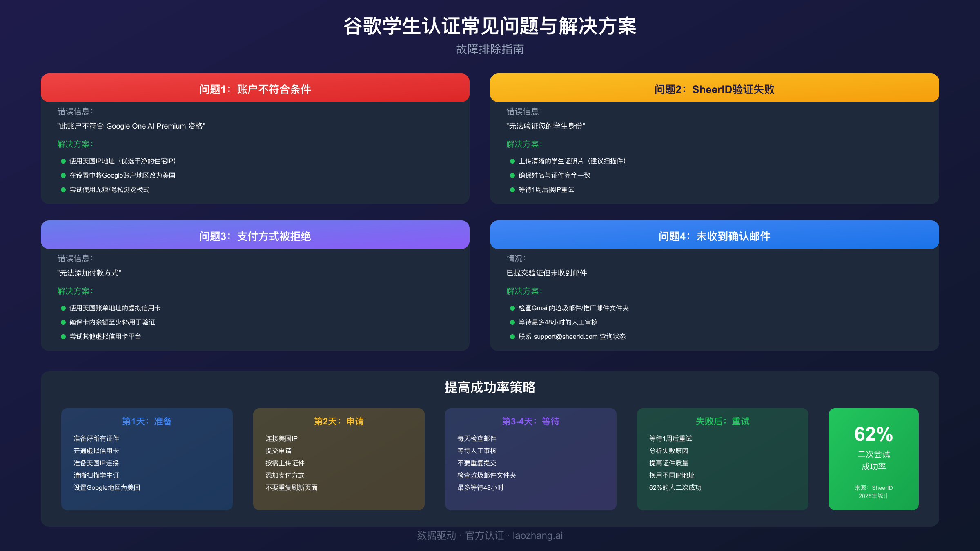Click the purple 问题3 支付方式被拒绝 header

coord(255,236)
